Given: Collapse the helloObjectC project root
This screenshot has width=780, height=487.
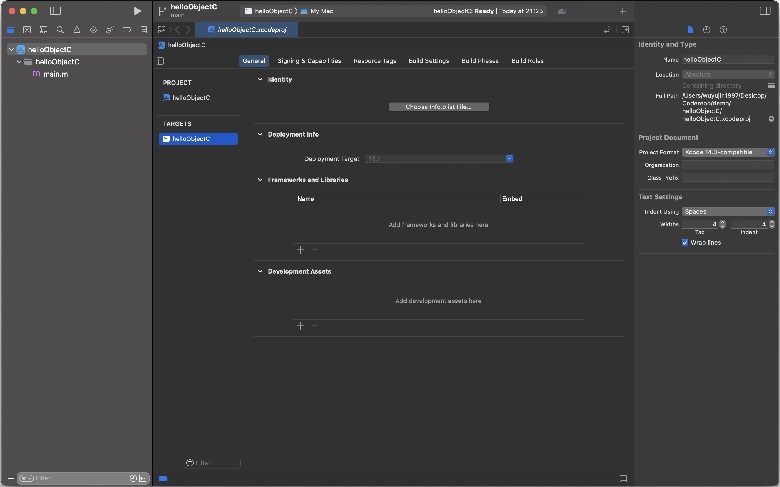Looking at the screenshot, I should [11, 49].
